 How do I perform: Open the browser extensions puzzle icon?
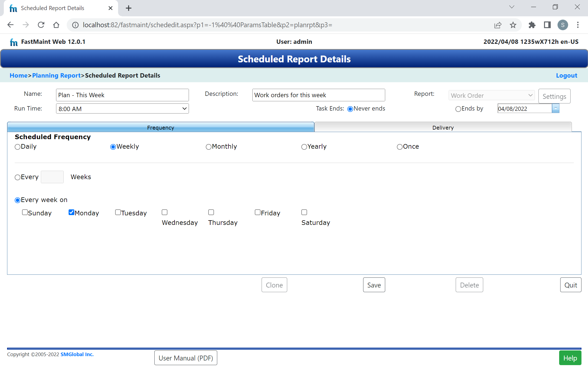point(532,25)
